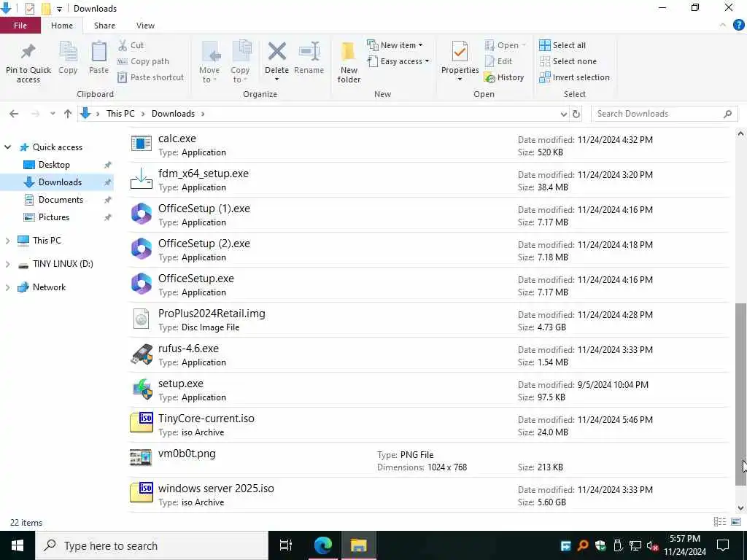Image resolution: width=747 pixels, height=560 pixels.
Task: Open file Properties
Action: [x=460, y=63]
